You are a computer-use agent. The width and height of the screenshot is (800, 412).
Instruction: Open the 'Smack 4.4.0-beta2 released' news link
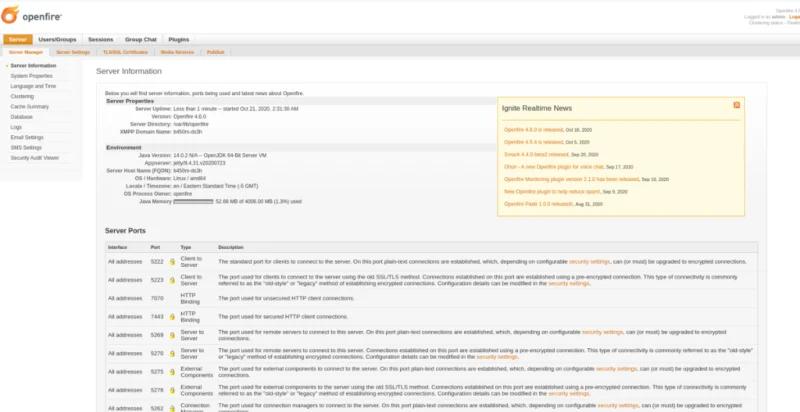click(536, 154)
